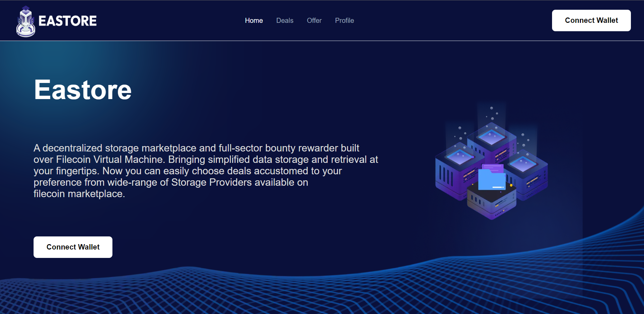Click Connect Wallet in the top-right corner
Screen dimensions: 644x314
591,20
